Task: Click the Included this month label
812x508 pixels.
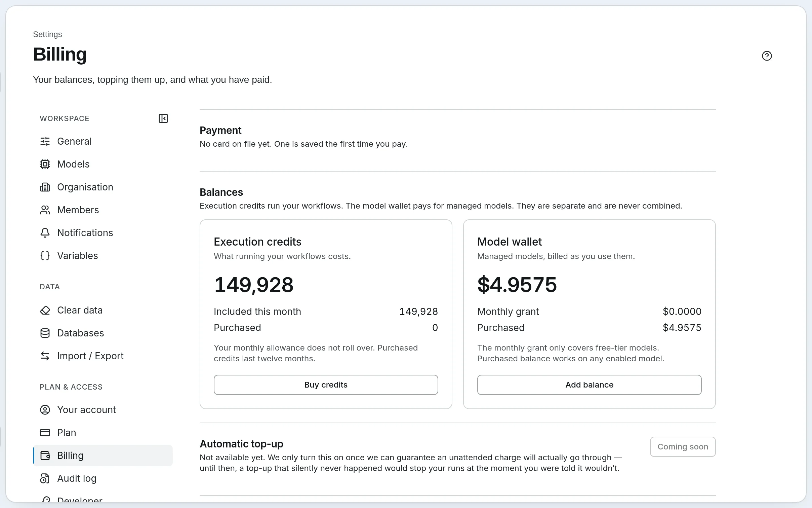Action: tap(257, 312)
